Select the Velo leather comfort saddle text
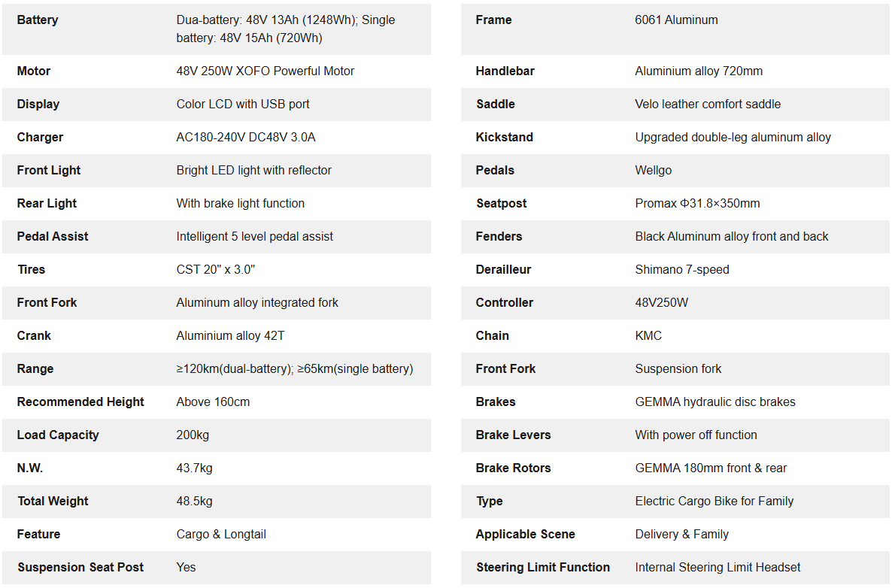The height and width of the screenshot is (588, 892). (707, 105)
